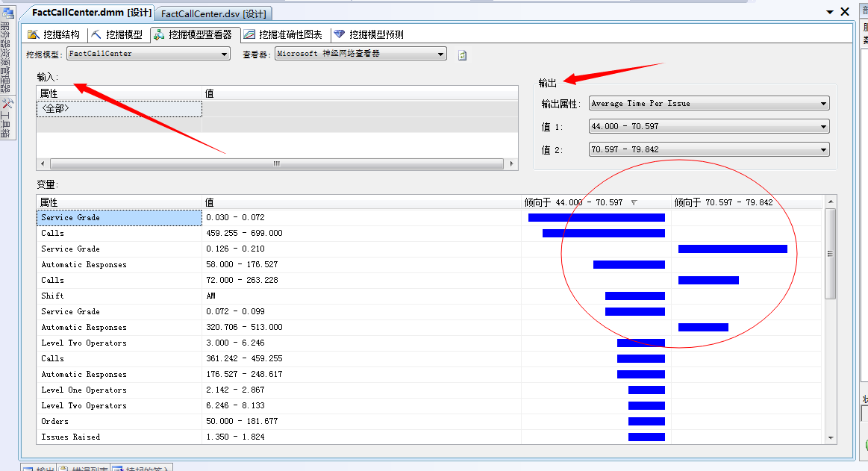Screen dimensions: 868x471
Task: Click the blue bar for Calls 72.000 - 263.228
Action: tap(708, 281)
